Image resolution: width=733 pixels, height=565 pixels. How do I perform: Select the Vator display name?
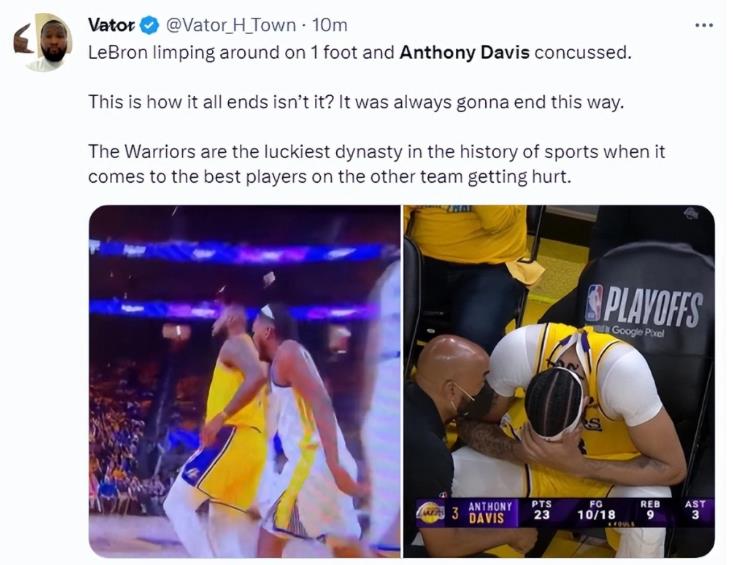click(x=112, y=25)
